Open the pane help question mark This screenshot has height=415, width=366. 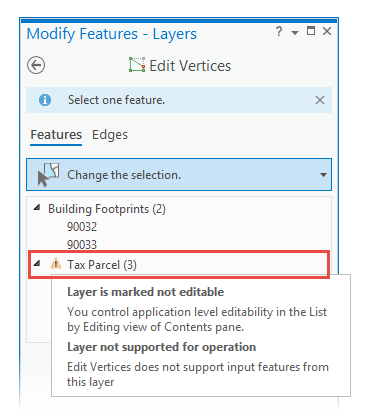279,31
